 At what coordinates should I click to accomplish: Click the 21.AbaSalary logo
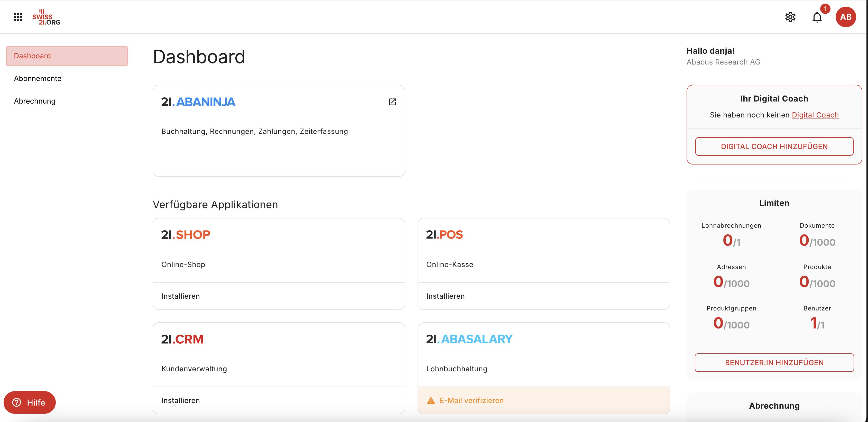coord(469,339)
